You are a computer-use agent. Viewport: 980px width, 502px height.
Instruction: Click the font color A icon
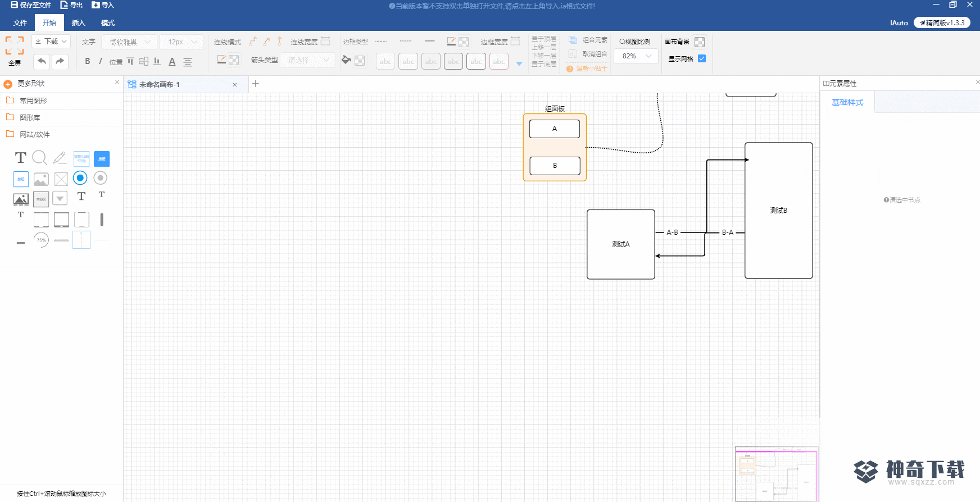(172, 62)
